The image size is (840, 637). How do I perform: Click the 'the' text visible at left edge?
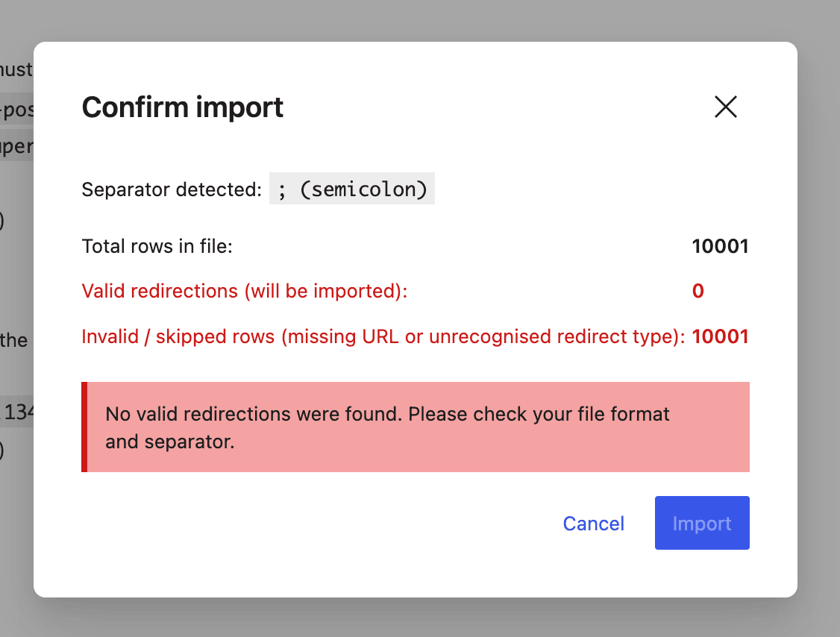[14, 340]
